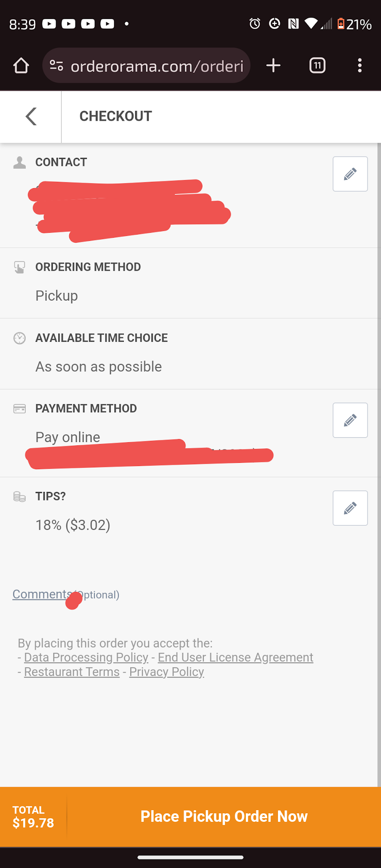Open the Privacy Policy link
Viewport: 381px width, 868px height.
point(166,672)
